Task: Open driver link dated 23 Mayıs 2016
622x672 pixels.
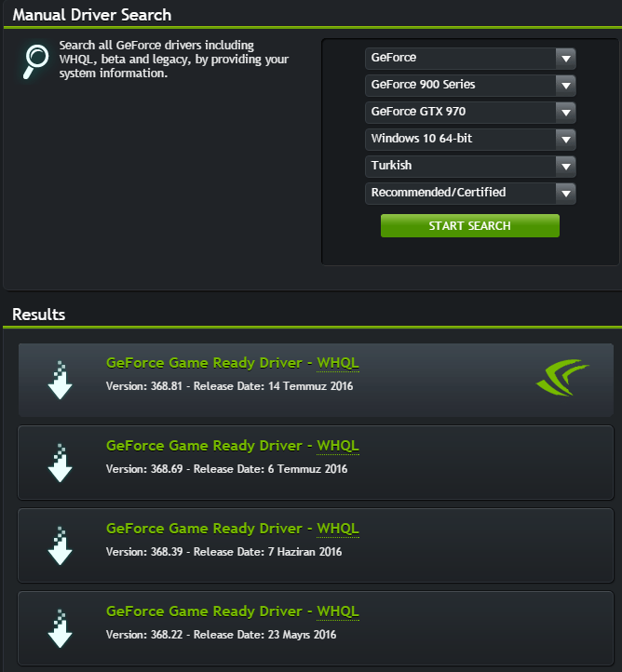Action: [x=204, y=612]
